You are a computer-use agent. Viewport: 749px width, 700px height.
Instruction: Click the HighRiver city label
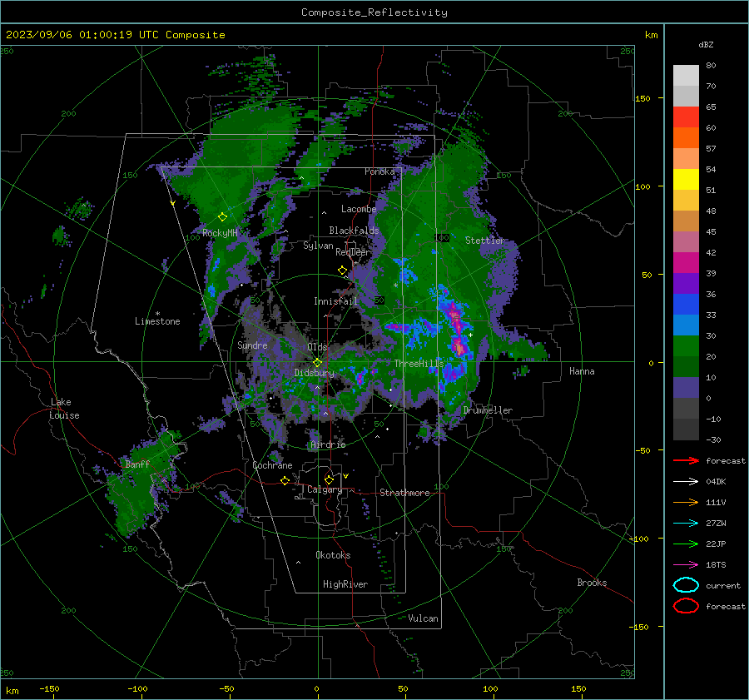[345, 584]
